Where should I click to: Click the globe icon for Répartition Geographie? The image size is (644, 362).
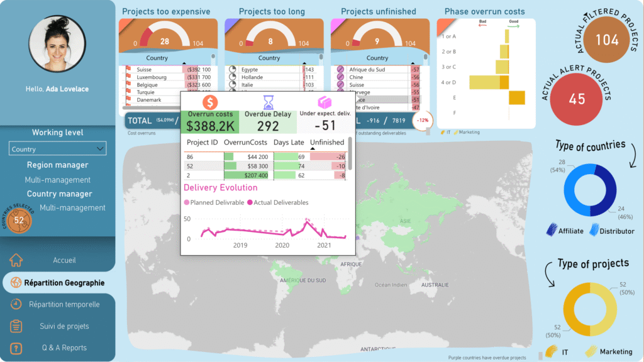[x=14, y=283]
